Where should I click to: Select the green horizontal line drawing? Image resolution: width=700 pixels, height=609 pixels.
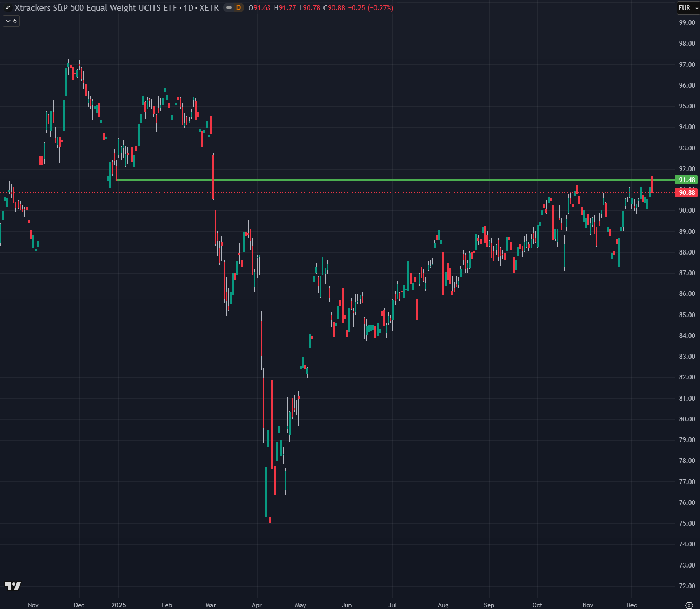point(372,180)
